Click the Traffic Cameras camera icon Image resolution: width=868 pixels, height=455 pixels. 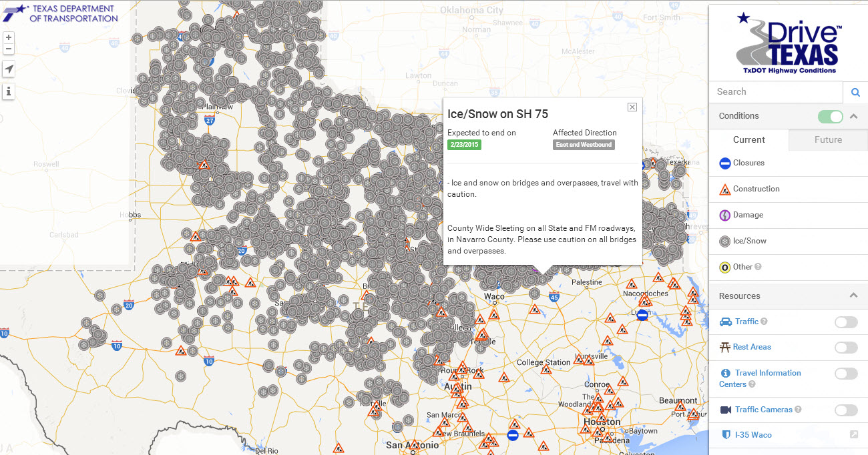pos(728,409)
